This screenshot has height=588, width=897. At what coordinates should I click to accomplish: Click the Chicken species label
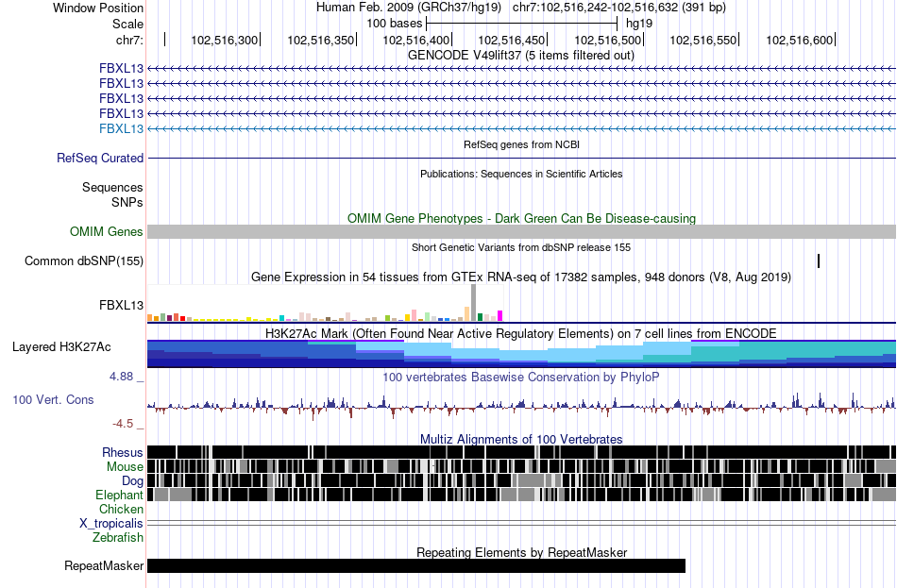121,509
